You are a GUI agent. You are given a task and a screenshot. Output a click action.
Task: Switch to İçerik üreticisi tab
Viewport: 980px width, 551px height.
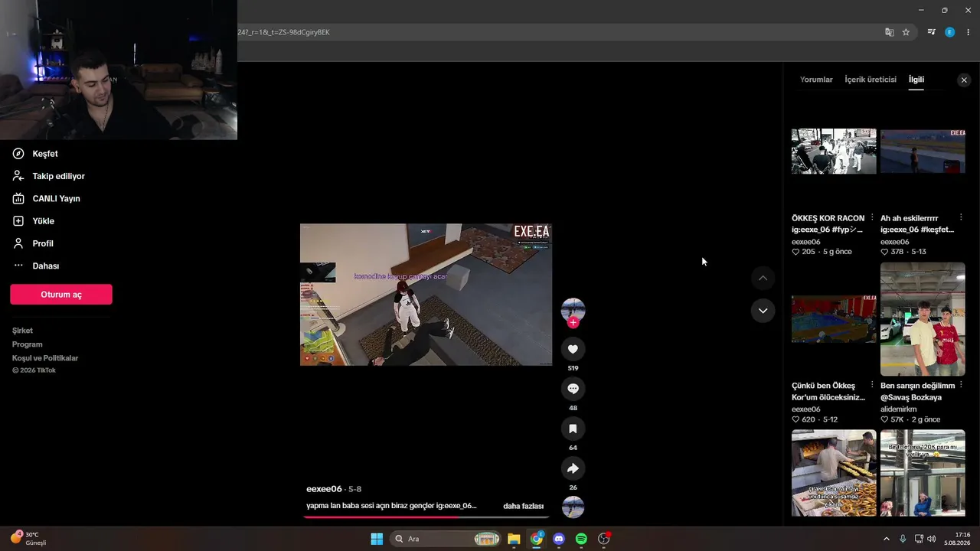[x=871, y=80]
